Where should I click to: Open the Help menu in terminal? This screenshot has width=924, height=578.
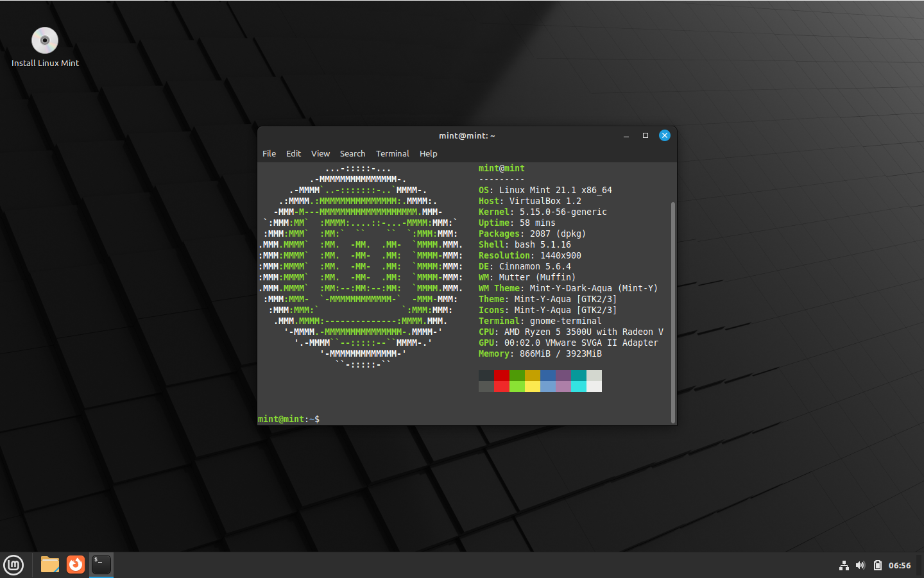click(x=428, y=154)
